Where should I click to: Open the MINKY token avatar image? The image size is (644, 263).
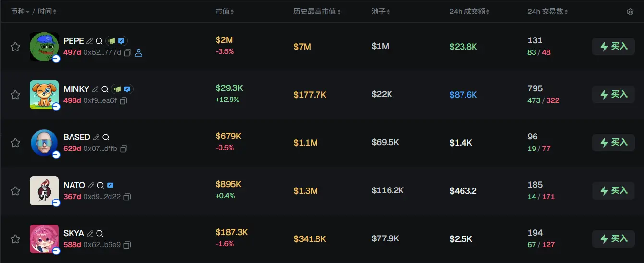click(x=44, y=95)
